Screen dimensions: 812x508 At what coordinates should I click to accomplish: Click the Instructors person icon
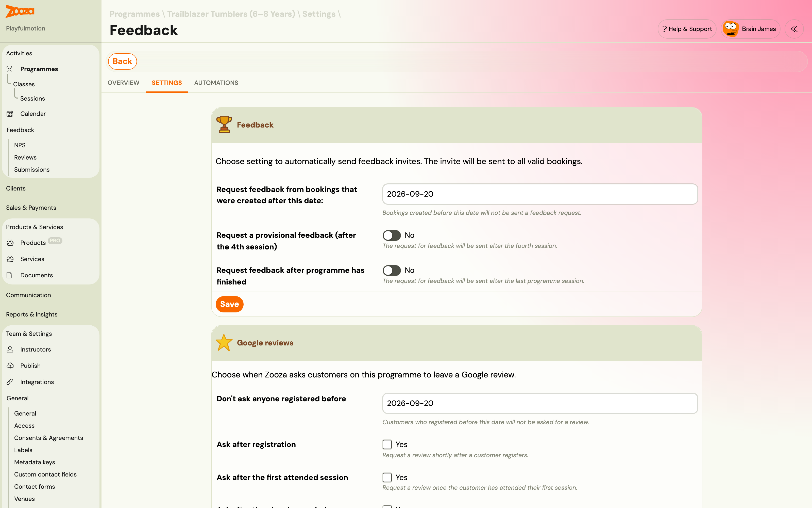point(10,350)
